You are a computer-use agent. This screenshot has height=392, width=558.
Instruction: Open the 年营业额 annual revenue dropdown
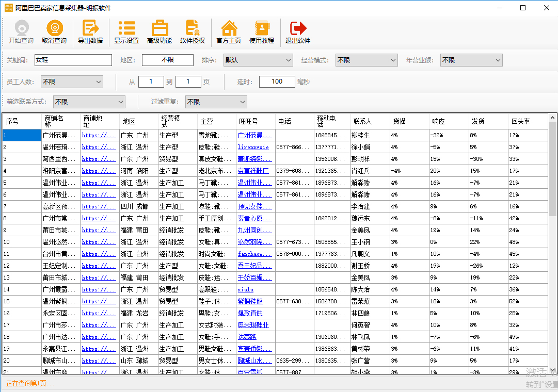pyautogui.click(x=471, y=60)
